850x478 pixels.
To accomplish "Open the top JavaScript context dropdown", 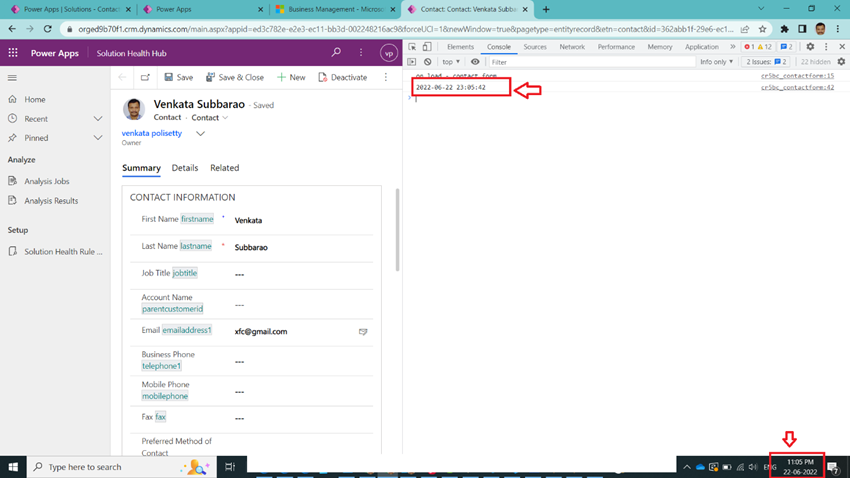I will click(x=451, y=62).
